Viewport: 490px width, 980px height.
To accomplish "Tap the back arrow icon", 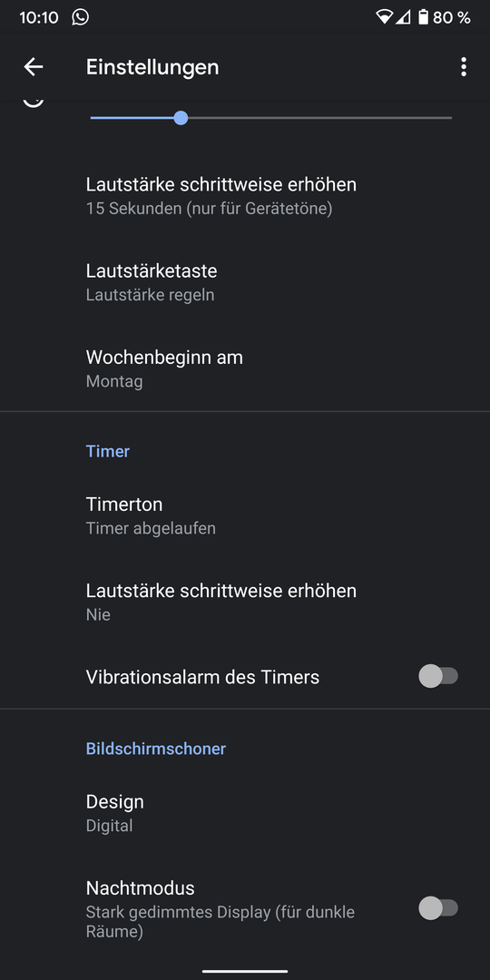I will pos(34,67).
